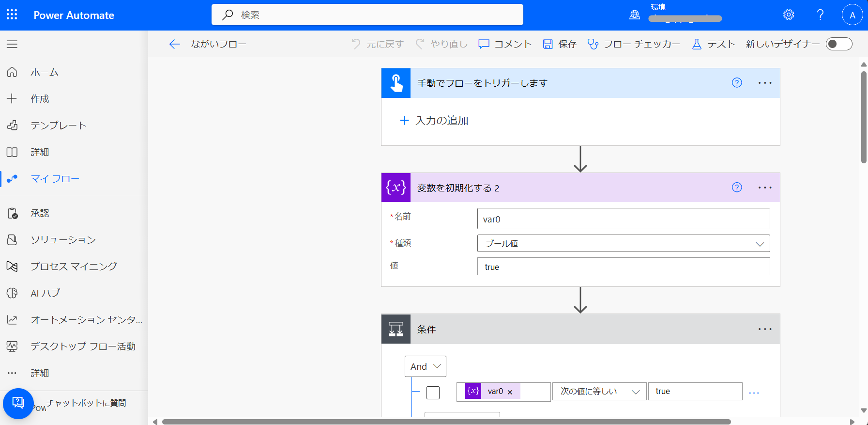This screenshot has width=868, height=425.
Task: Open help for 手動でフローをトリガーします
Action: click(737, 83)
